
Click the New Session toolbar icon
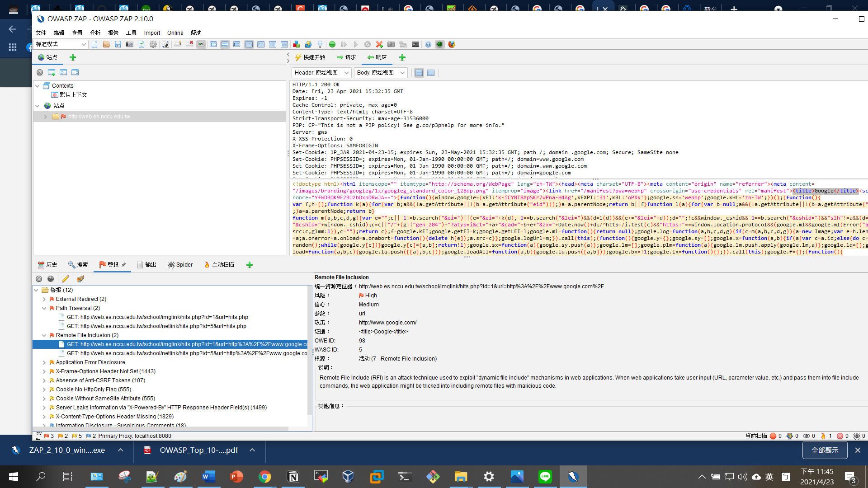94,44
